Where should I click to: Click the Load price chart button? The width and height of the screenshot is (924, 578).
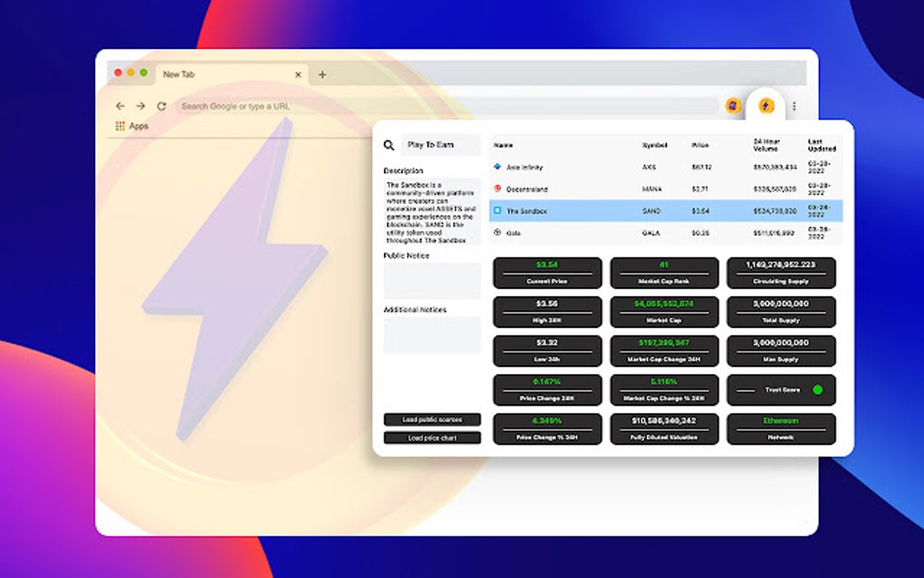(432, 438)
